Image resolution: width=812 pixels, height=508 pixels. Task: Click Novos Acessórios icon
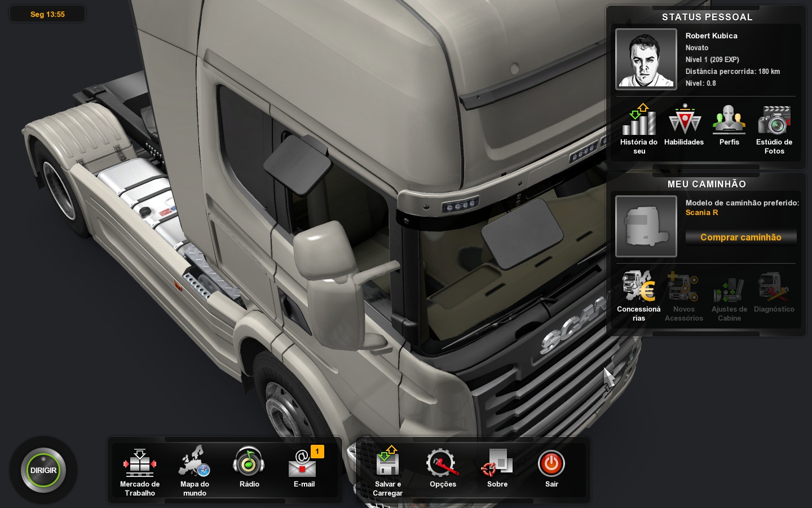(684, 296)
